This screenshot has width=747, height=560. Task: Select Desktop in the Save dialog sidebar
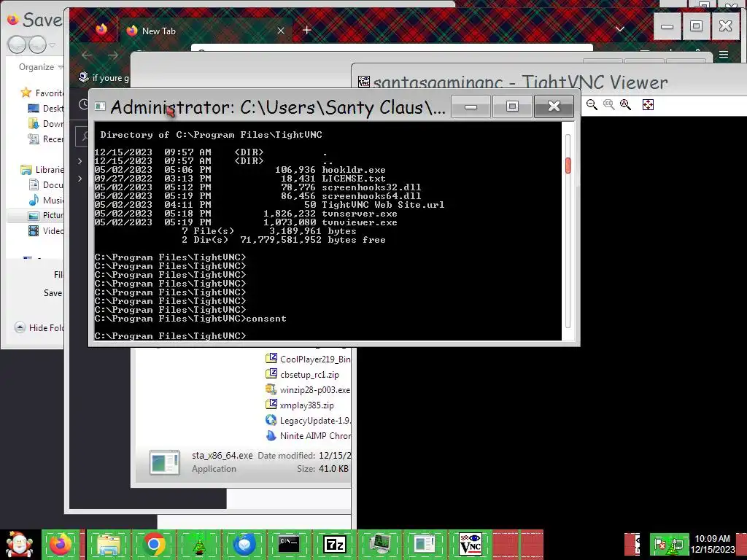46,109
